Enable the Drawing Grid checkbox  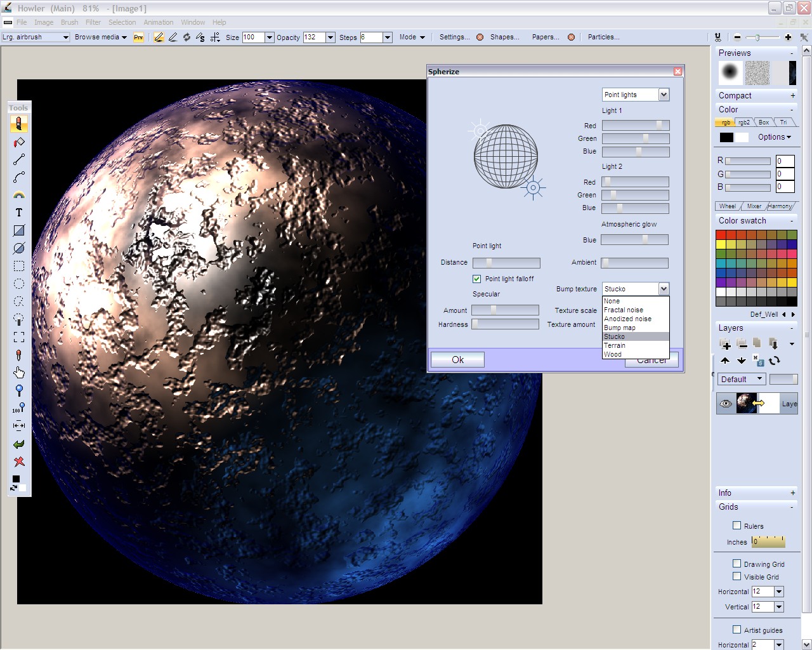tap(737, 564)
